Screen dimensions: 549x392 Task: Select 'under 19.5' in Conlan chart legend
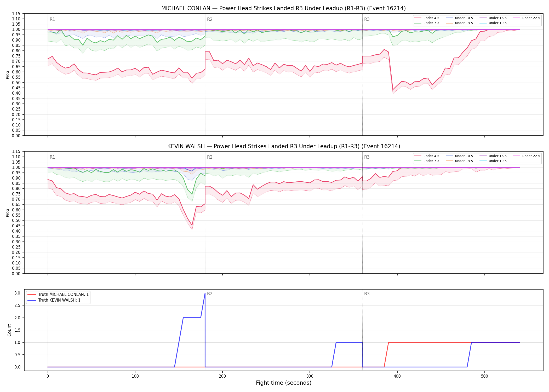click(493, 23)
